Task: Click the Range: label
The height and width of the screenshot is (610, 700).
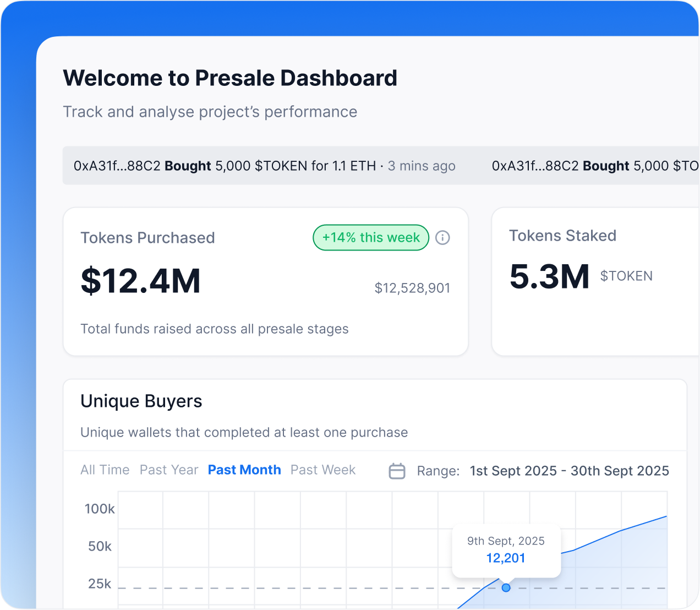Action: pyautogui.click(x=438, y=471)
